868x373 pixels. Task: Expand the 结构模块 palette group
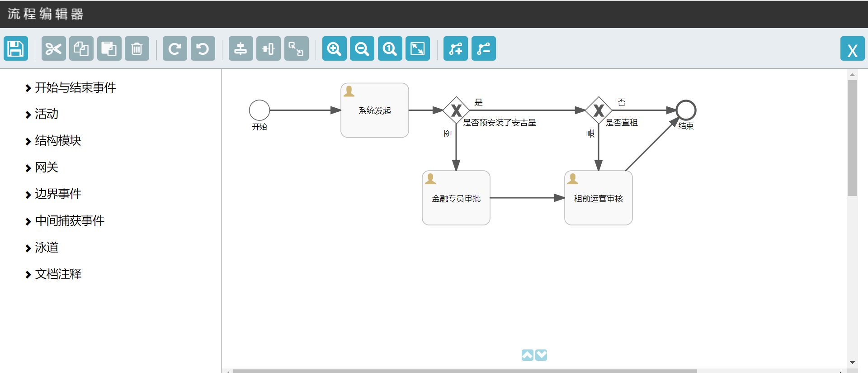[x=54, y=141]
